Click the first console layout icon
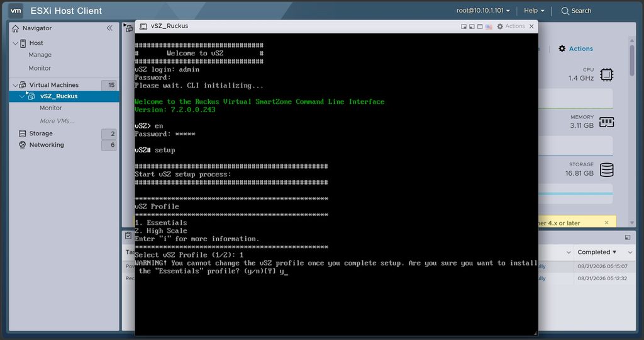The height and width of the screenshot is (340, 644). pyautogui.click(x=464, y=26)
